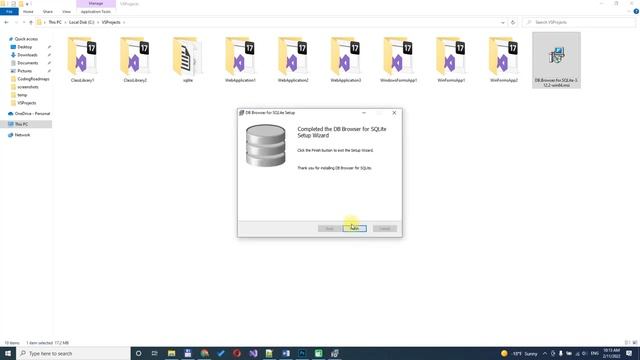Open Visual Studio from the taskbar
The height and width of the screenshot is (360, 640).
[253, 353]
